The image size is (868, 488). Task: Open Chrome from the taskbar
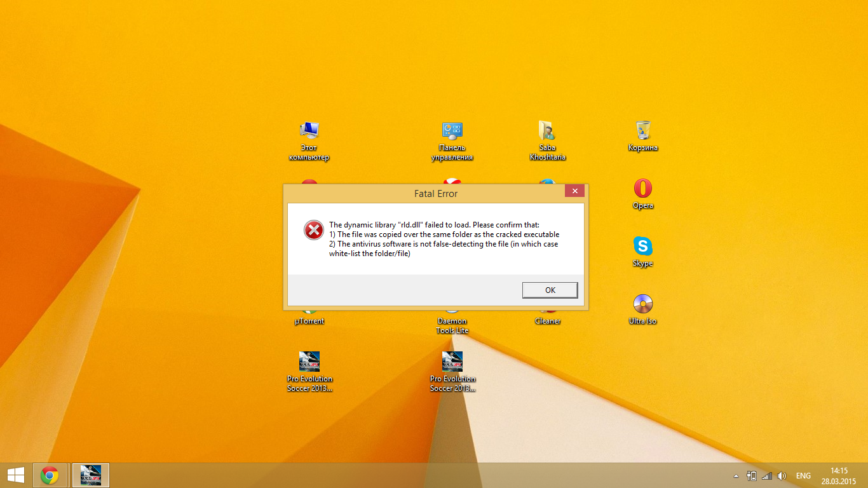[50, 475]
